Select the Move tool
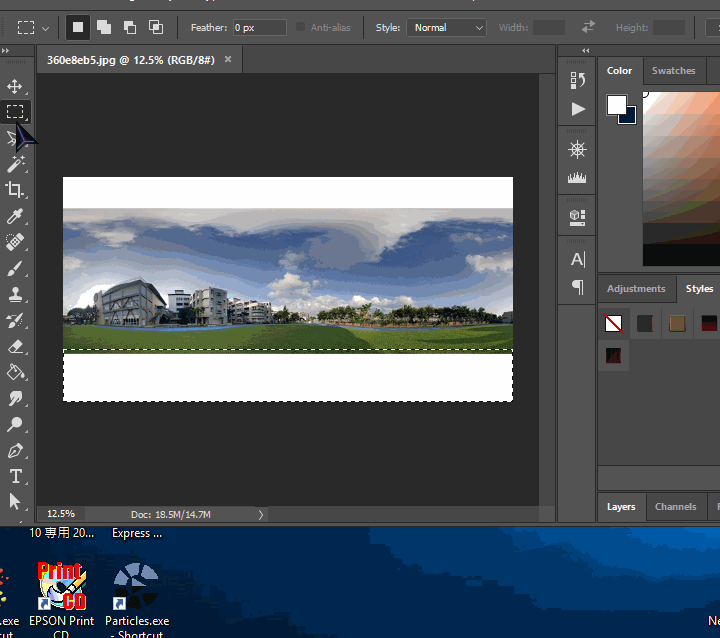Viewport: 720px width, 638px height. tap(15, 87)
